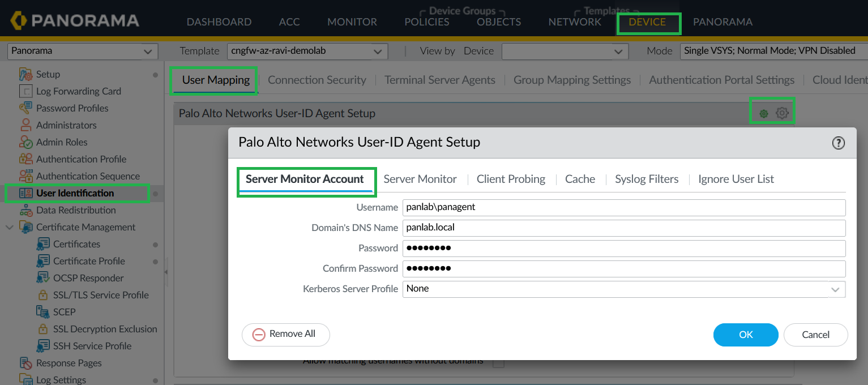This screenshot has height=385, width=868.
Task: Collapse the Certificate Management tree node
Action: click(x=10, y=227)
